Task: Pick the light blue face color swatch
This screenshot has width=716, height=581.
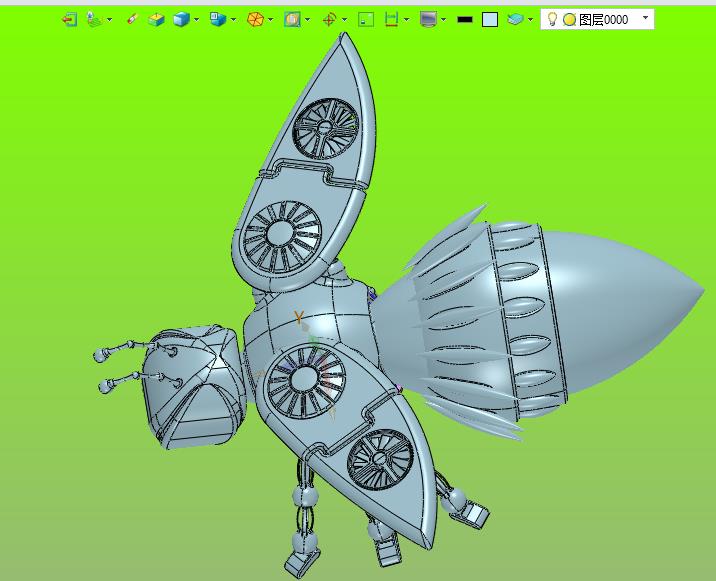Action: 490,20
